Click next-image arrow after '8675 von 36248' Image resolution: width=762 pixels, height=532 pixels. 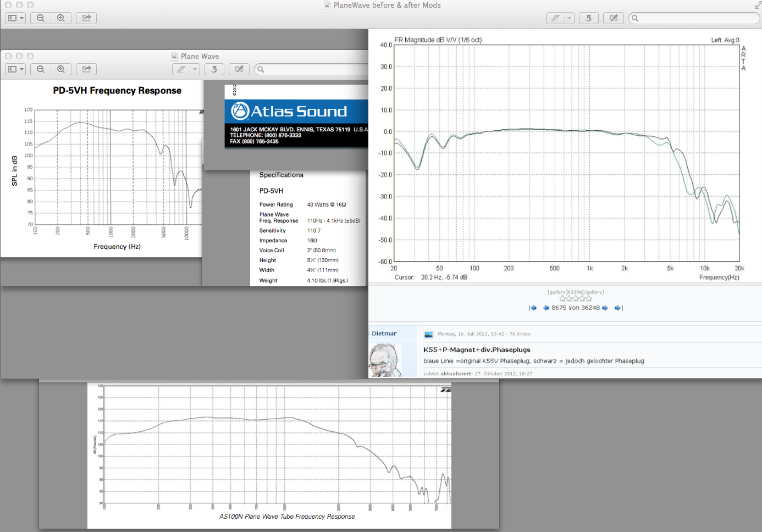click(605, 308)
